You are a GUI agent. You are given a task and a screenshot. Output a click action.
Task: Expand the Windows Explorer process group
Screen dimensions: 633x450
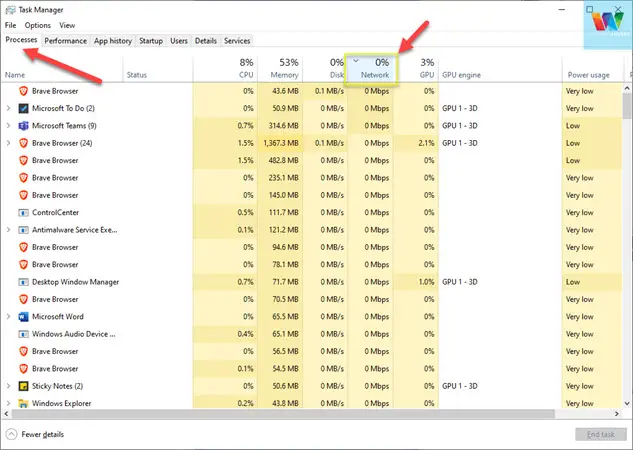[x=8, y=403]
